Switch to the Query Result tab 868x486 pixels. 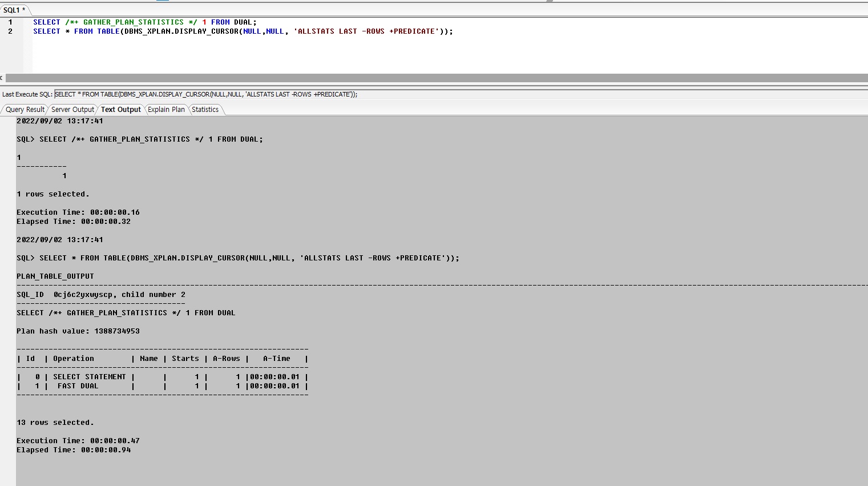point(25,110)
